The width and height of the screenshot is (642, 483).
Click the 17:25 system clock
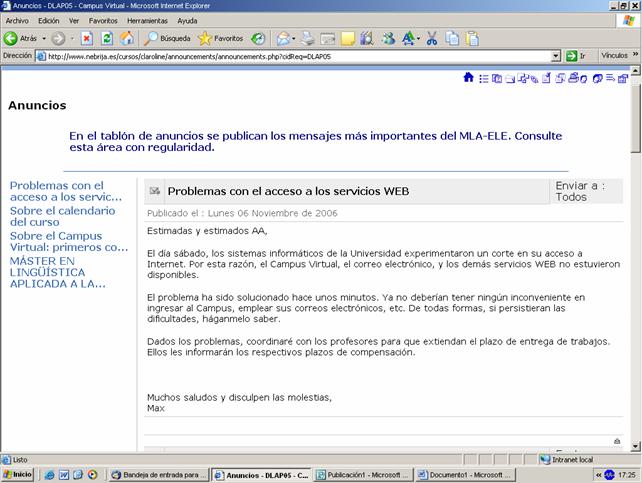click(626, 475)
